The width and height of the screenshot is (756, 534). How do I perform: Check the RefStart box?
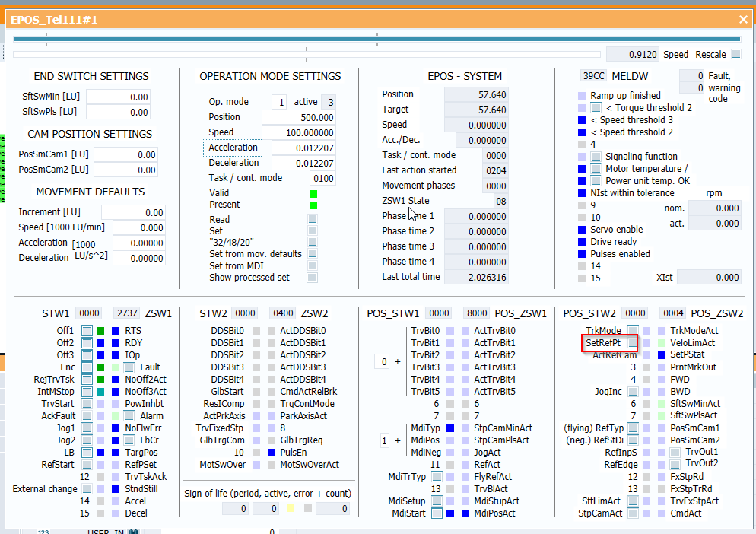coord(87,465)
